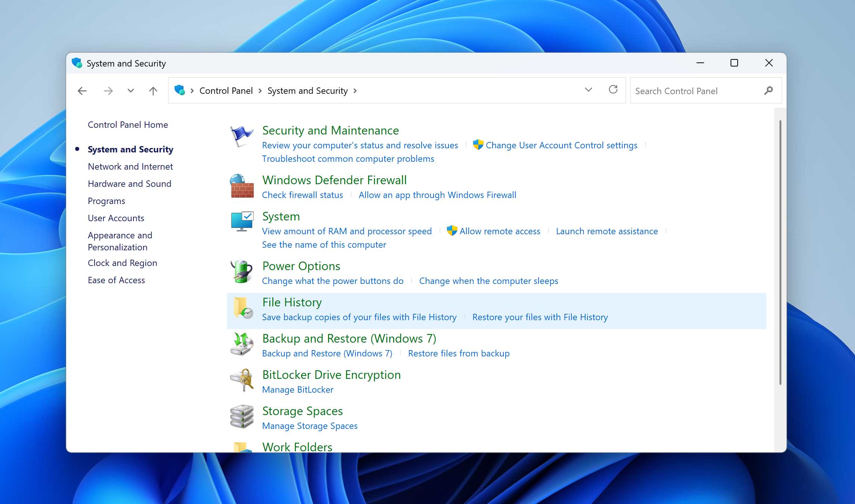Open the address bar previous locations dropdown
Viewport: 855px width, 504px height.
(x=588, y=90)
